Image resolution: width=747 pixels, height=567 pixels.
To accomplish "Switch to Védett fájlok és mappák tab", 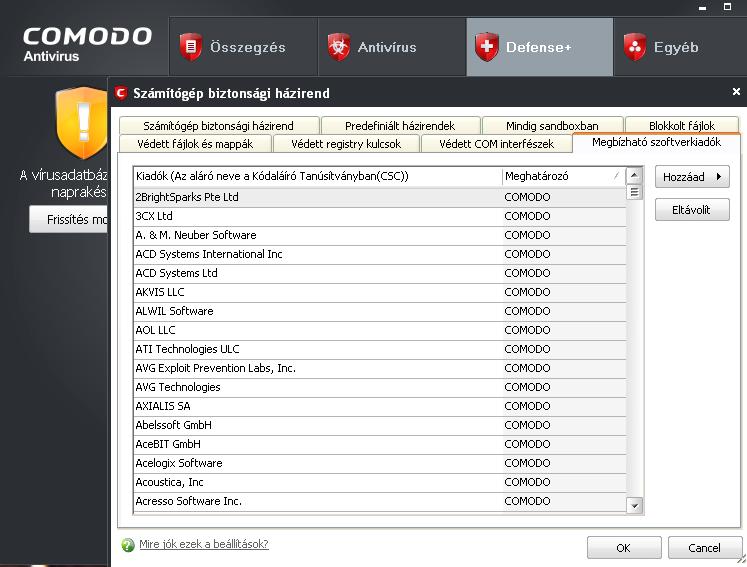I will [195, 144].
